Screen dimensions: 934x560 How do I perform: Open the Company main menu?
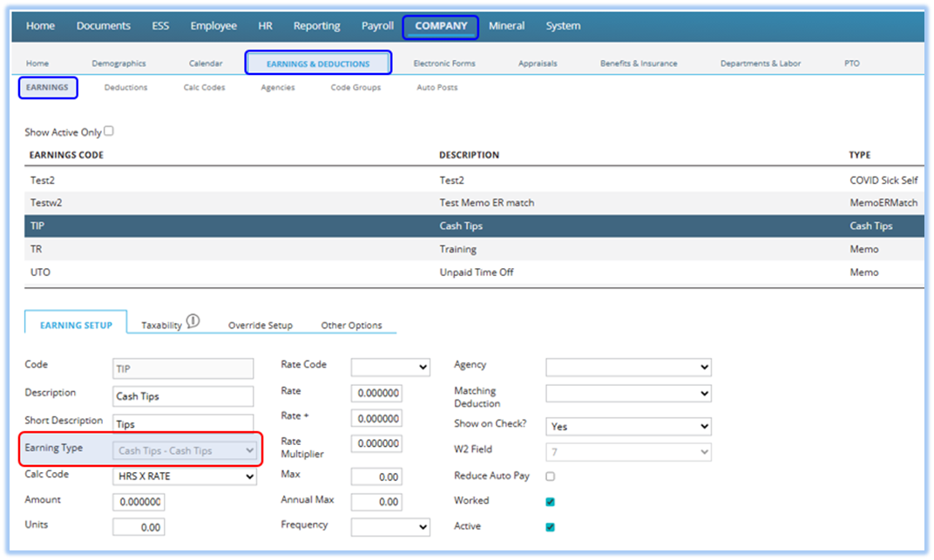441,26
